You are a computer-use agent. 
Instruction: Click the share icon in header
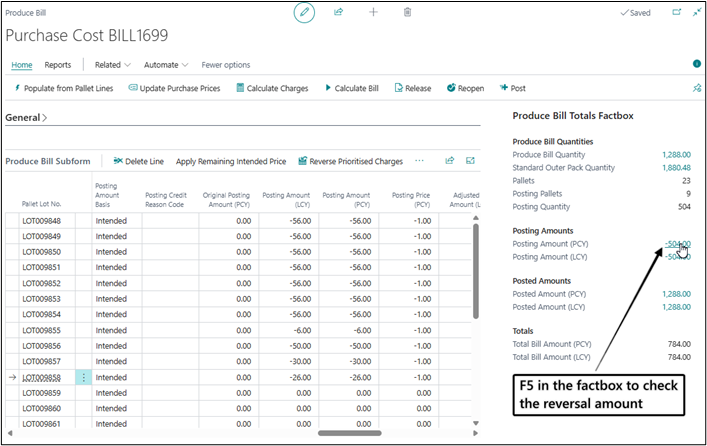[339, 12]
